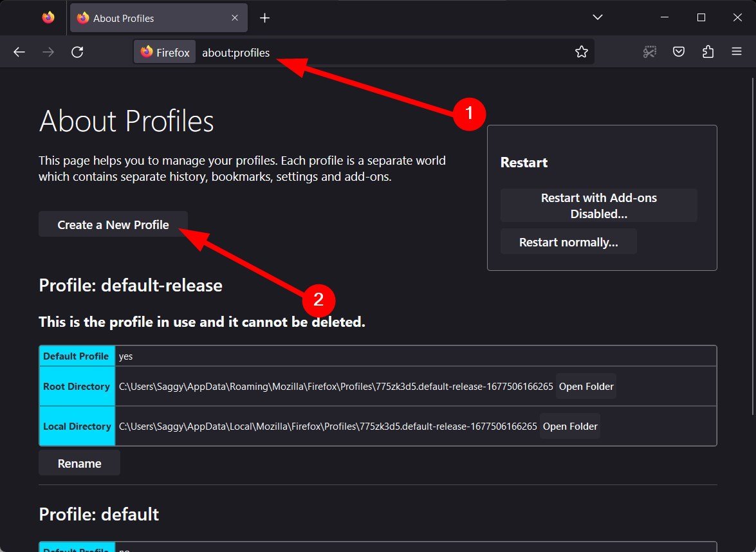
Task: Open the Firefox screenshot tool icon
Action: click(650, 52)
